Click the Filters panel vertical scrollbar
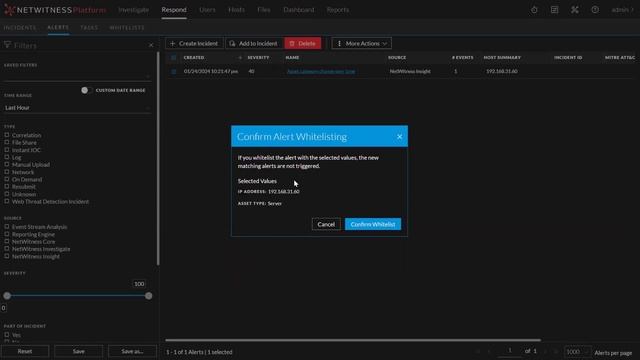 [158, 159]
